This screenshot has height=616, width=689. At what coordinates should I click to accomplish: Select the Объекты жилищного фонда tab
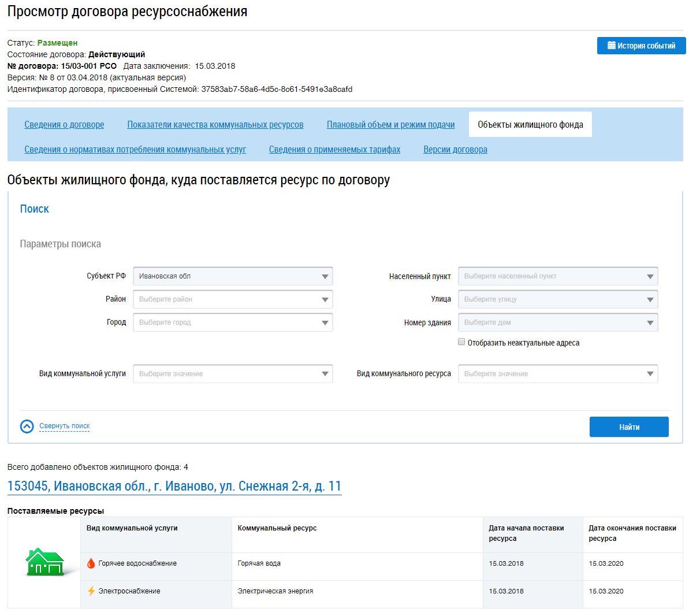point(530,124)
